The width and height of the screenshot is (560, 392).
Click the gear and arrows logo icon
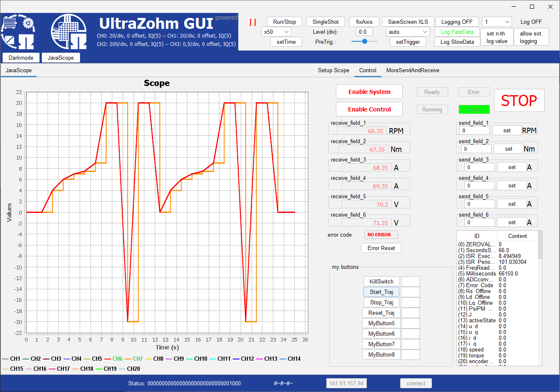click(x=18, y=32)
